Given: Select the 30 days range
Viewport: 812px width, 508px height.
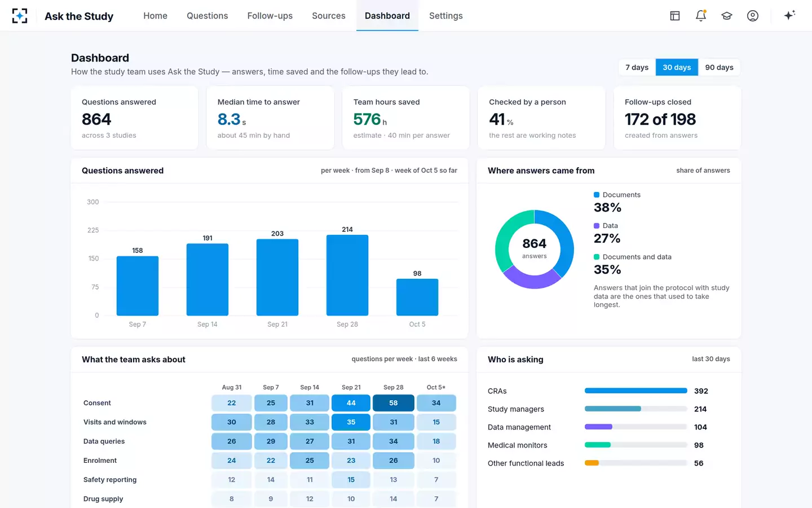Looking at the screenshot, I should 677,67.
